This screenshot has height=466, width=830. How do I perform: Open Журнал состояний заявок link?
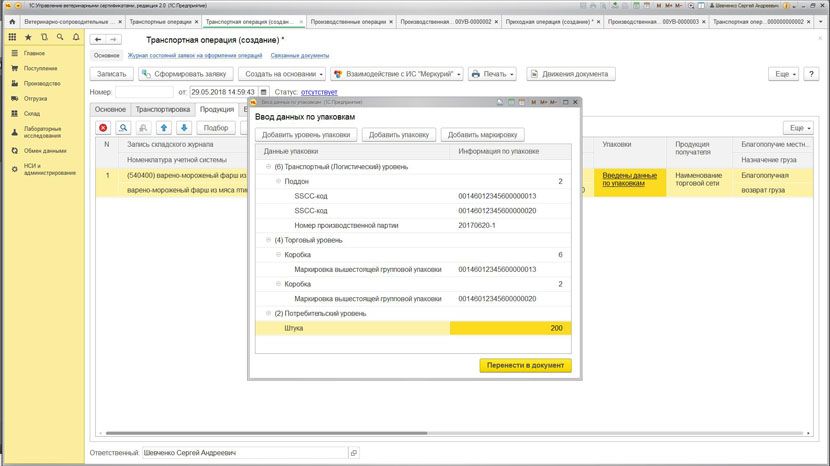pyautogui.click(x=195, y=56)
